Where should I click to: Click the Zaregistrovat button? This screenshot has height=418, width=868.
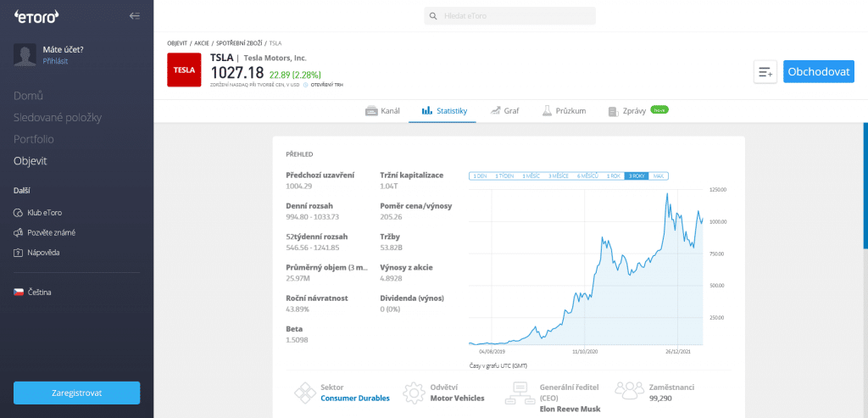[x=76, y=393]
